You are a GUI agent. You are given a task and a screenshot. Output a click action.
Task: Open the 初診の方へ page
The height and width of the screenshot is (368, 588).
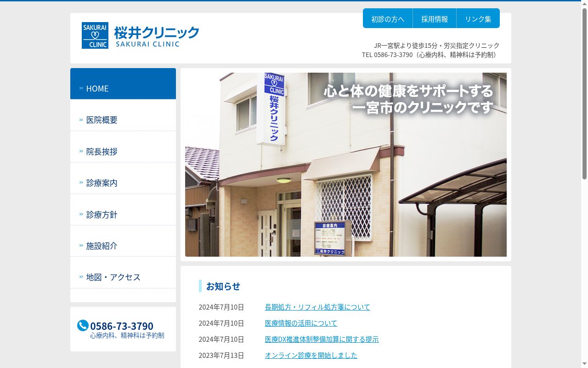pyautogui.click(x=388, y=19)
